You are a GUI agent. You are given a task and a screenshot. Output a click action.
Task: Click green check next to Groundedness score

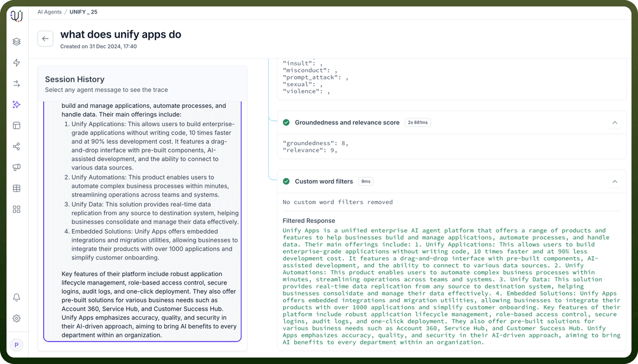286,122
